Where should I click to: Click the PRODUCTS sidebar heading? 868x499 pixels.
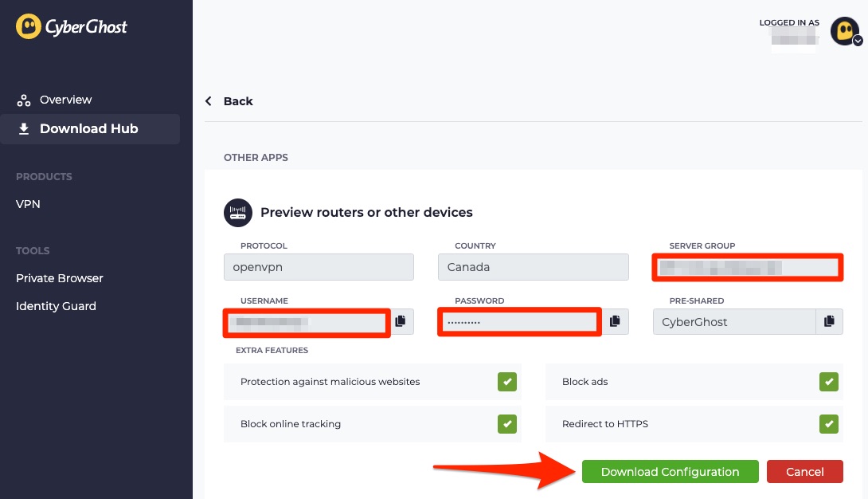click(44, 177)
